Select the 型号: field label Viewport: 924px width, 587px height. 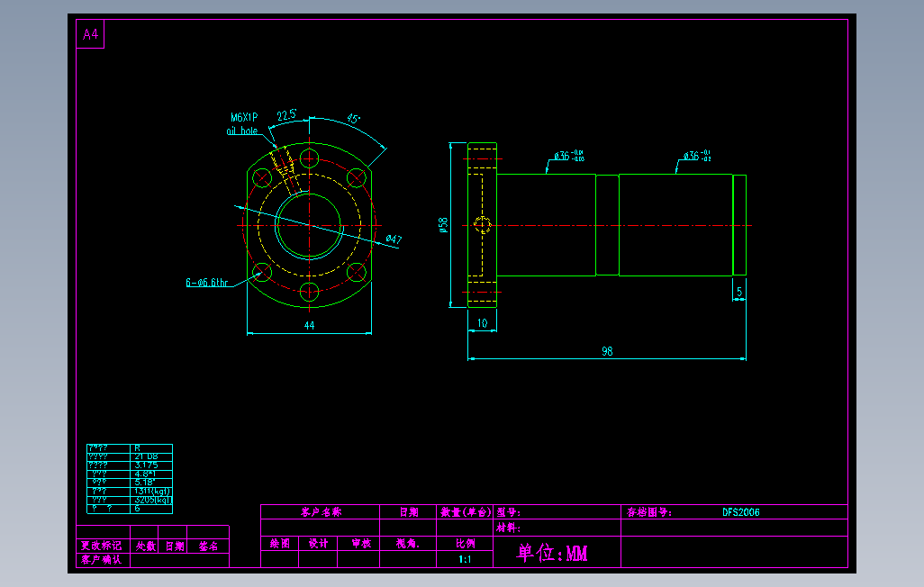point(508,512)
